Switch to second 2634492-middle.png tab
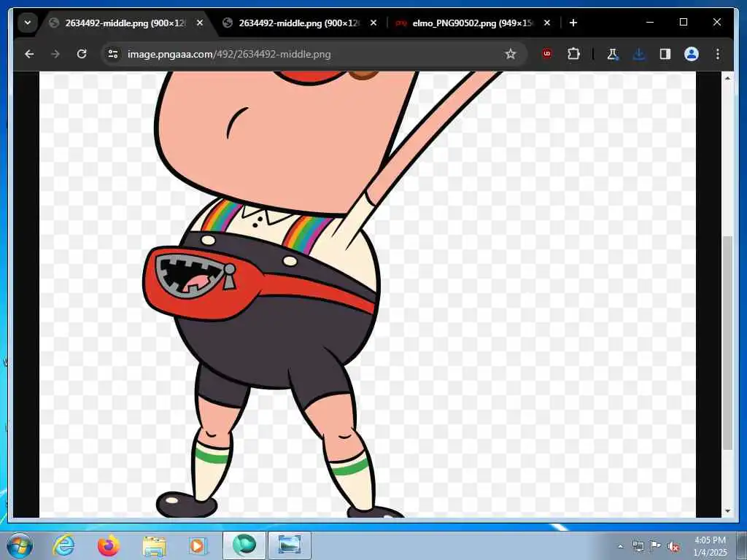 click(300, 23)
